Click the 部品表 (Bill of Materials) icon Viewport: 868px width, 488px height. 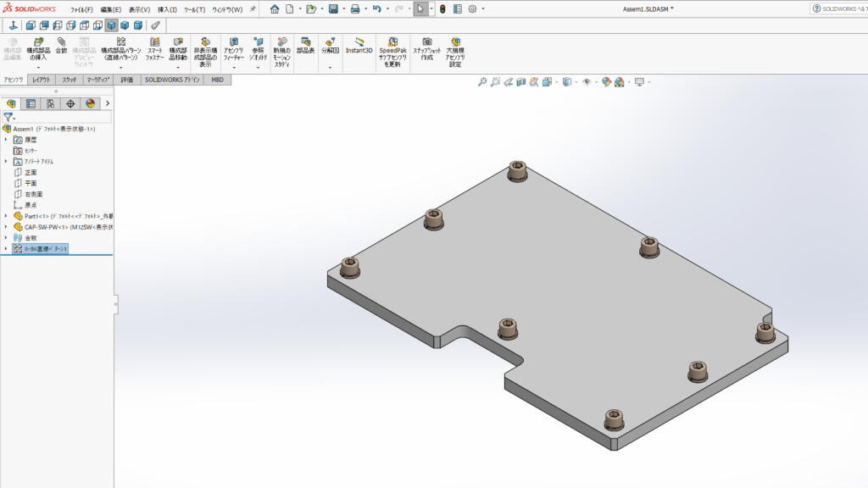click(305, 46)
